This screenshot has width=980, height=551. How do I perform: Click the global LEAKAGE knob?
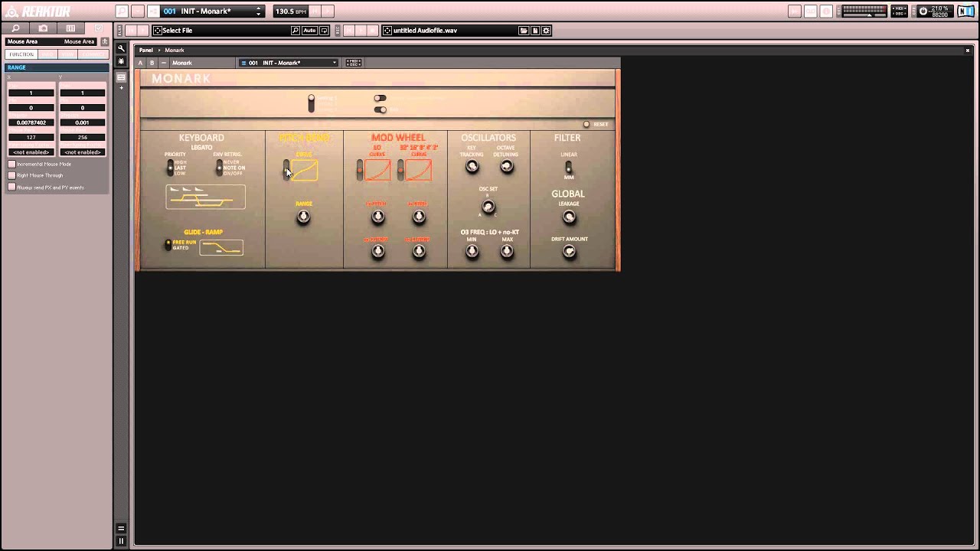coord(569,217)
